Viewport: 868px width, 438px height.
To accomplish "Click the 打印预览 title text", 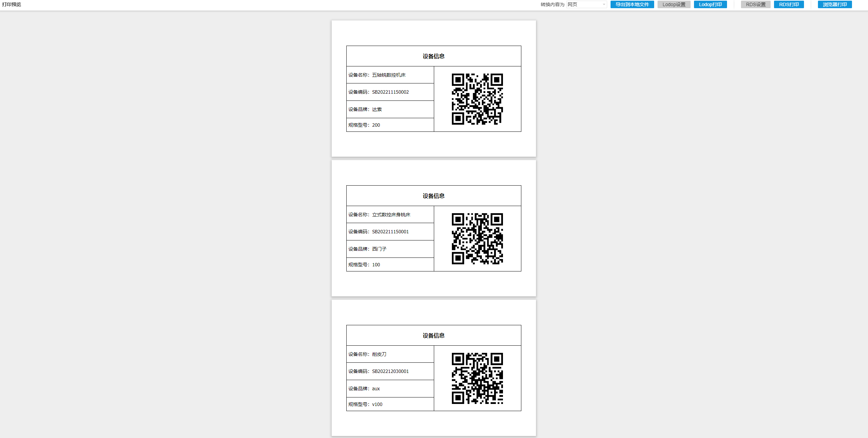I will tap(12, 4).
